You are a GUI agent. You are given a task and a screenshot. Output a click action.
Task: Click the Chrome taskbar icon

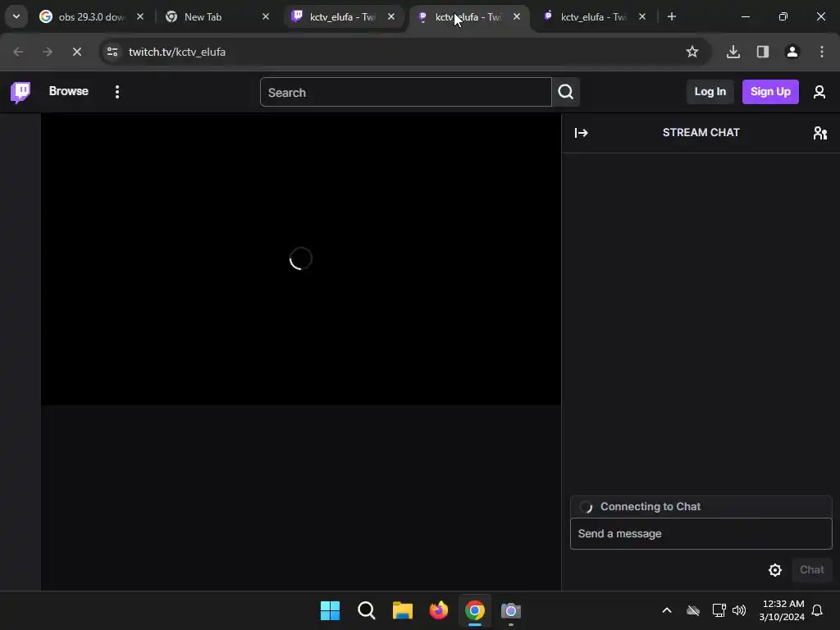(x=475, y=610)
